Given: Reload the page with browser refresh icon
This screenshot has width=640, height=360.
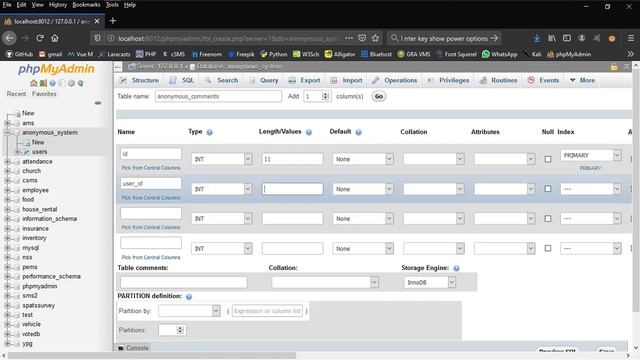Looking at the screenshot, I should pos(40,38).
